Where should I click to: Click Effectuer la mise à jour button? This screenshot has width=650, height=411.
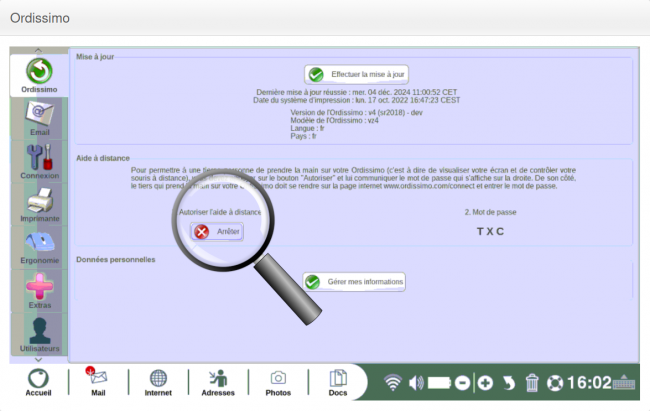pos(357,74)
